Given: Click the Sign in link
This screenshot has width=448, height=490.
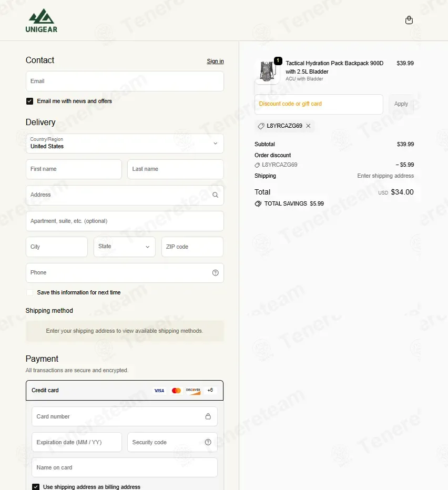Looking at the screenshot, I should (x=215, y=61).
